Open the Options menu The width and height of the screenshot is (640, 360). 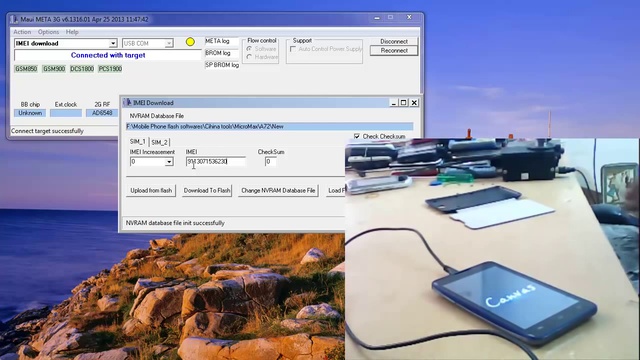click(48, 32)
